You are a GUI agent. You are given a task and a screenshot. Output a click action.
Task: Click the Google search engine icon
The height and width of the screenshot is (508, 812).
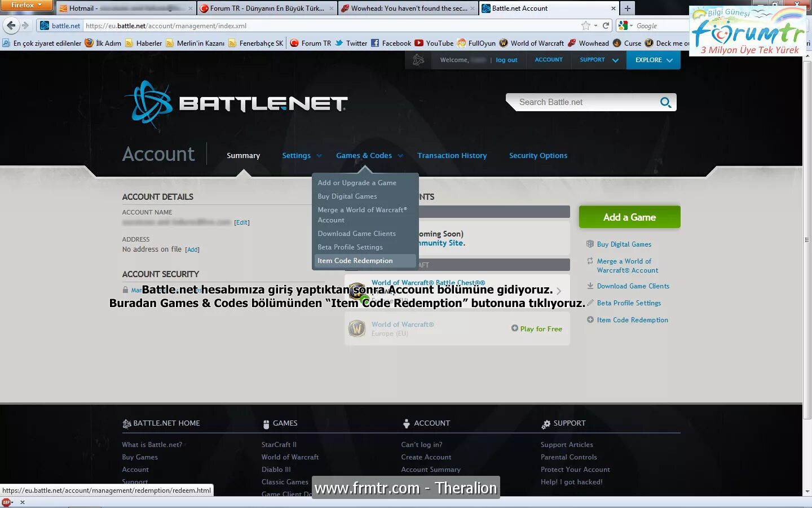pos(623,25)
